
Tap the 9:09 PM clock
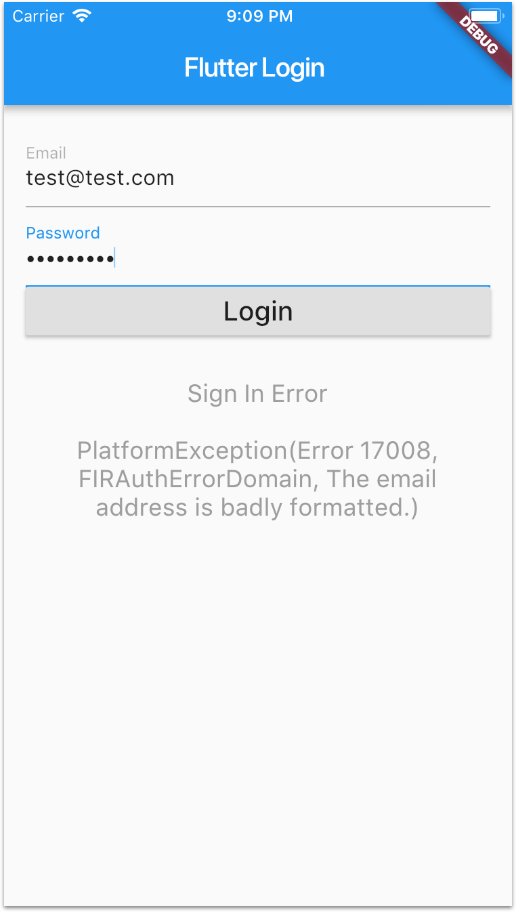(259, 16)
